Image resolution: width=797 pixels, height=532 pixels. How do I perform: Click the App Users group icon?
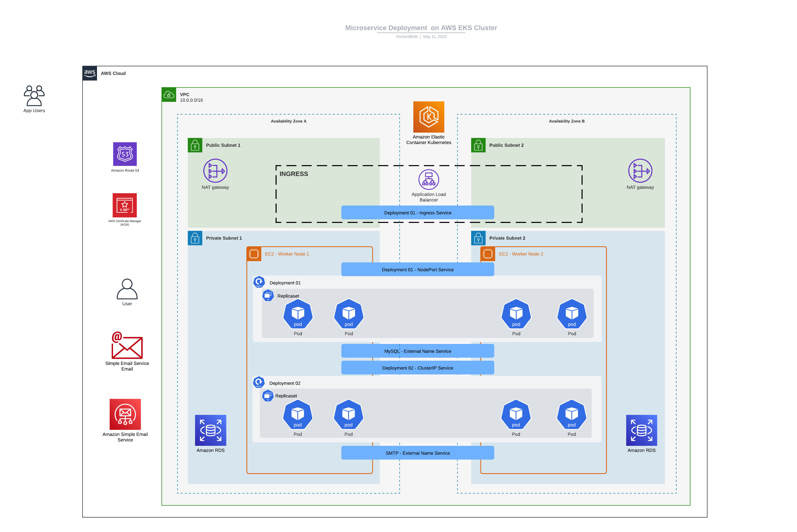click(34, 96)
